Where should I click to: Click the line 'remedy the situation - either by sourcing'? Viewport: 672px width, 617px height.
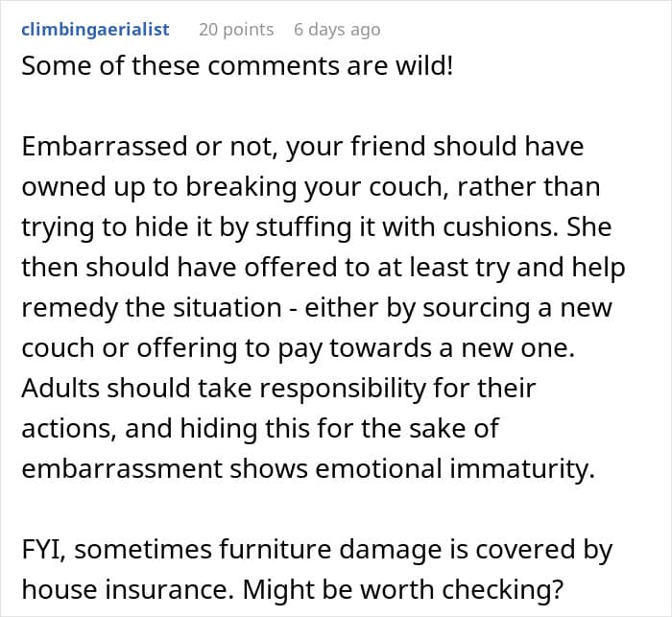[316, 308]
